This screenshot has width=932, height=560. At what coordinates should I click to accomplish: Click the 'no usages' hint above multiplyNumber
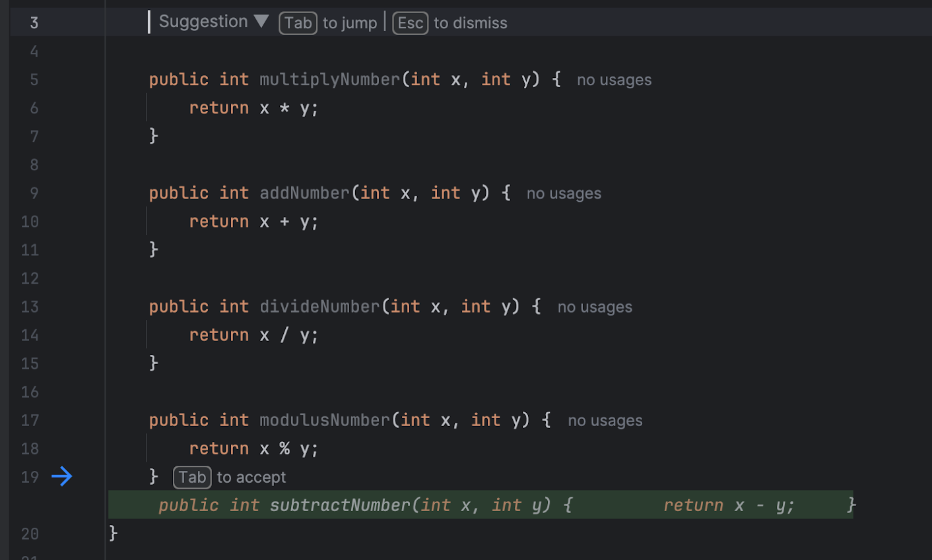tap(614, 79)
